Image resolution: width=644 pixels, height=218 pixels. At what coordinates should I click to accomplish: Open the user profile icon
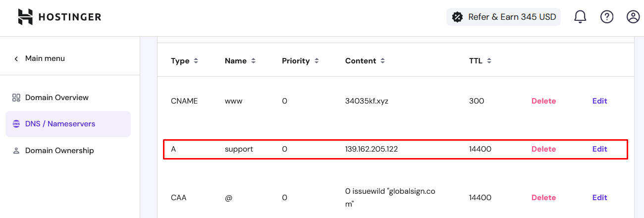pos(633,17)
